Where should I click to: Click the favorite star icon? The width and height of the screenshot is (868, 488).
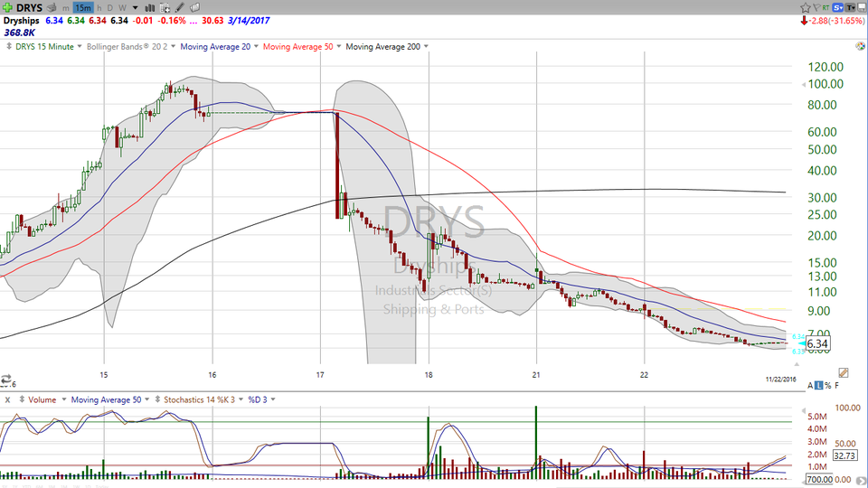click(805, 8)
